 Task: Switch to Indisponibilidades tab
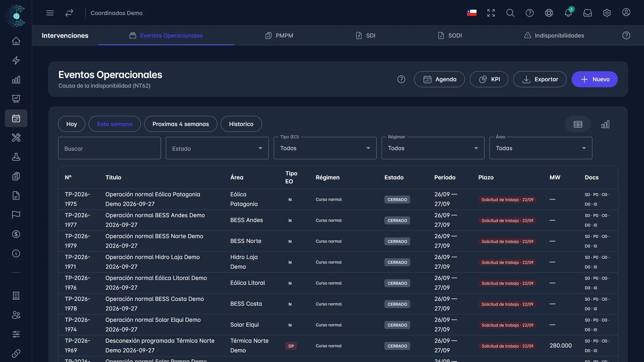coord(554,35)
